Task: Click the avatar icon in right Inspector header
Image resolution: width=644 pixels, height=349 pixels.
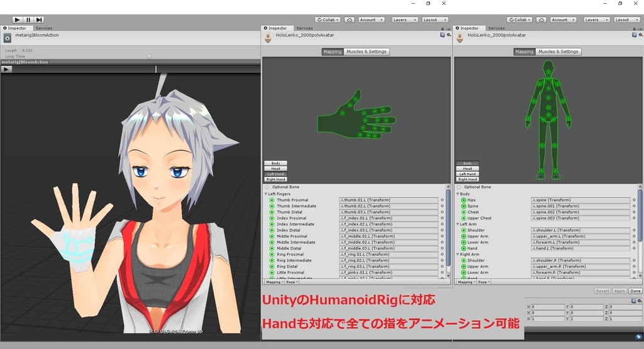Action: 460,38
